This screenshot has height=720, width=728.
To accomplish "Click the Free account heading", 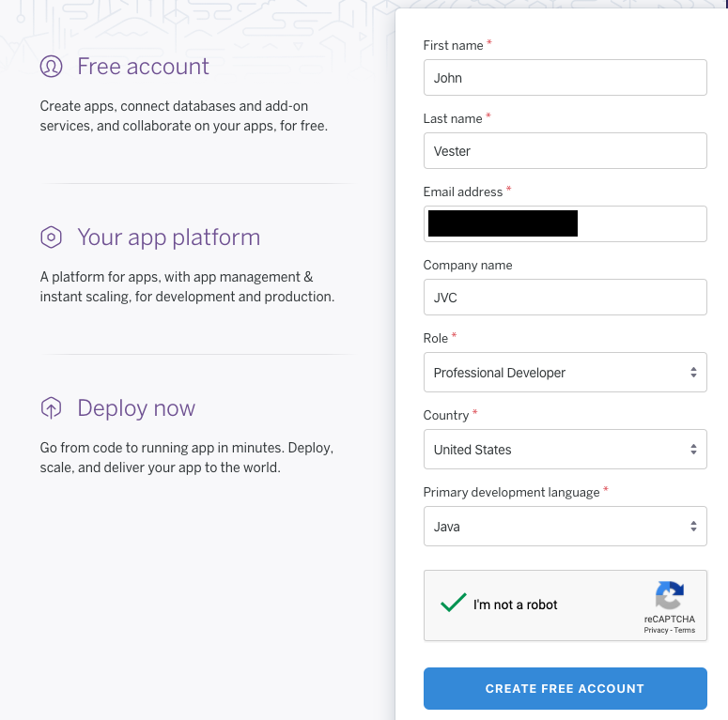I will point(143,67).
